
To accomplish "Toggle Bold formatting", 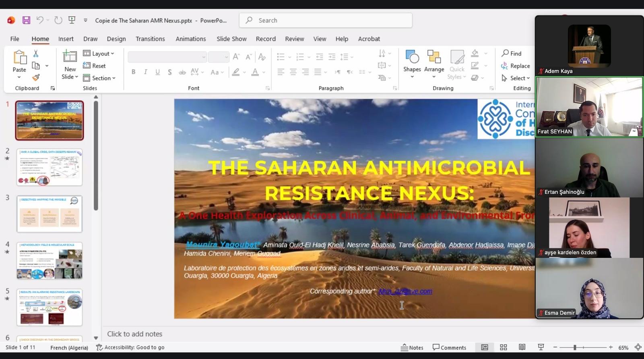I will tap(133, 72).
